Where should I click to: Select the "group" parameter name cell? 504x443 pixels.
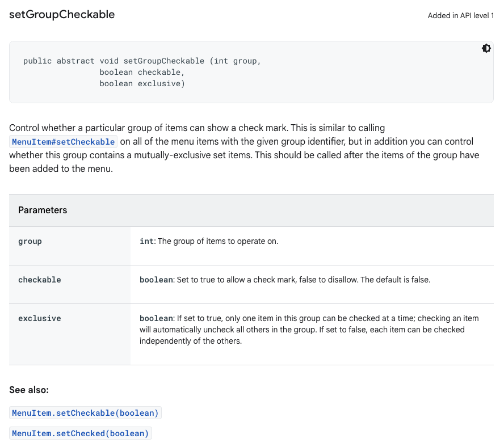click(x=30, y=242)
